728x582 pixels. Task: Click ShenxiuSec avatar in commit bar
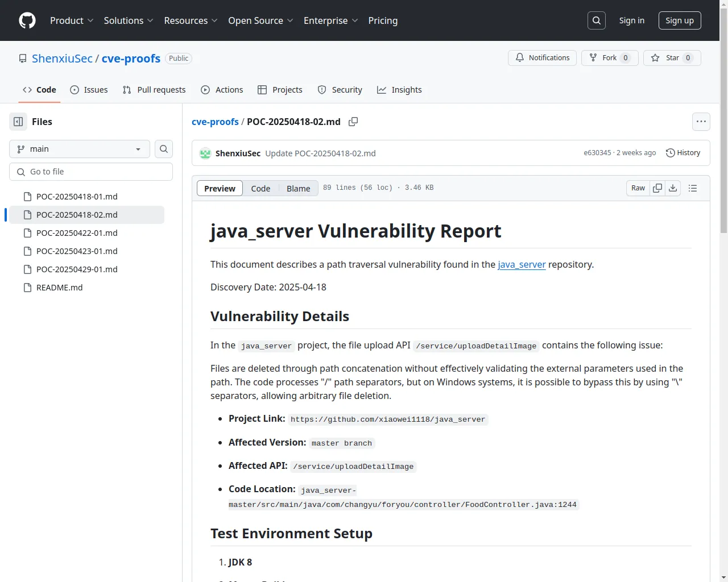pyautogui.click(x=205, y=153)
